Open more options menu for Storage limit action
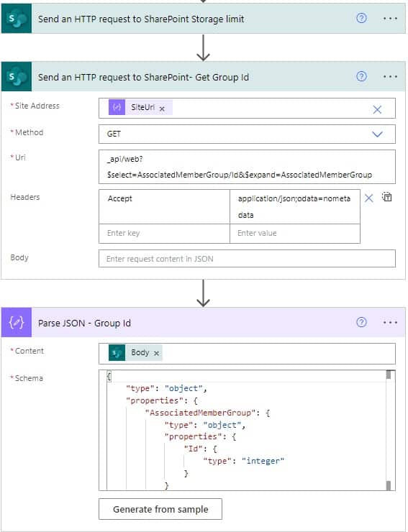The height and width of the screenshot is (532, 408). 390,18
